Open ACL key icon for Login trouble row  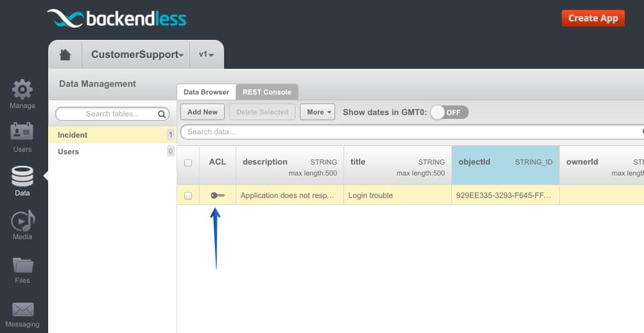tap(217, 195)
